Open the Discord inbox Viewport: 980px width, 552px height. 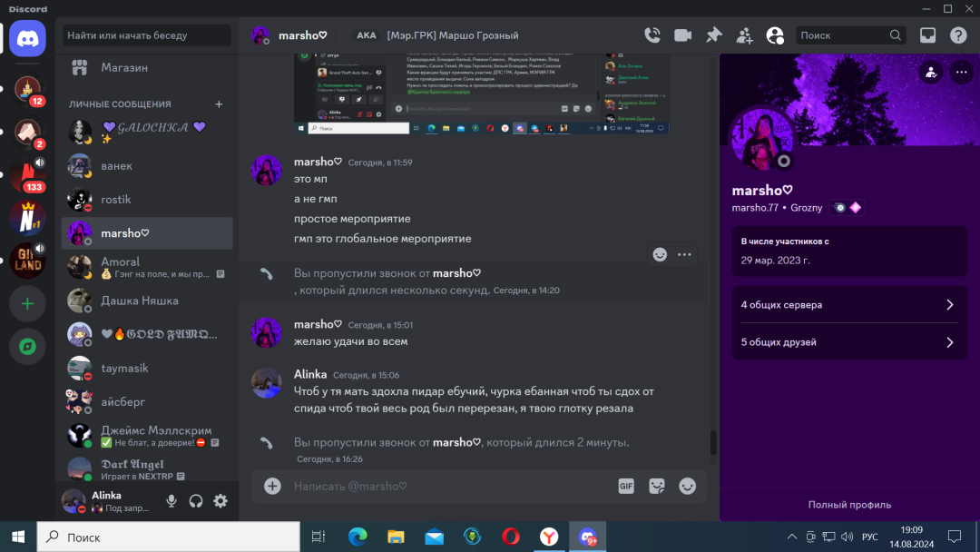point(927,35)
